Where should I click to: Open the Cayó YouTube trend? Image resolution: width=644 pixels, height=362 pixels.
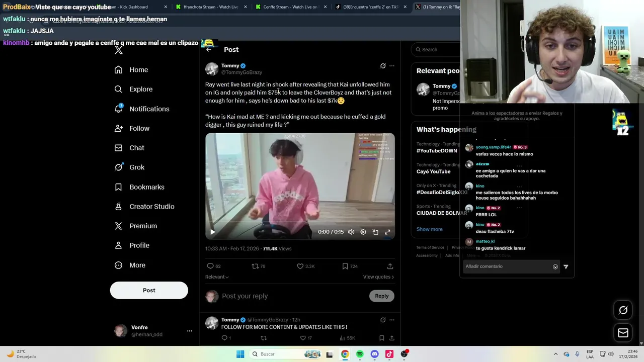click(x=433, y=171)
